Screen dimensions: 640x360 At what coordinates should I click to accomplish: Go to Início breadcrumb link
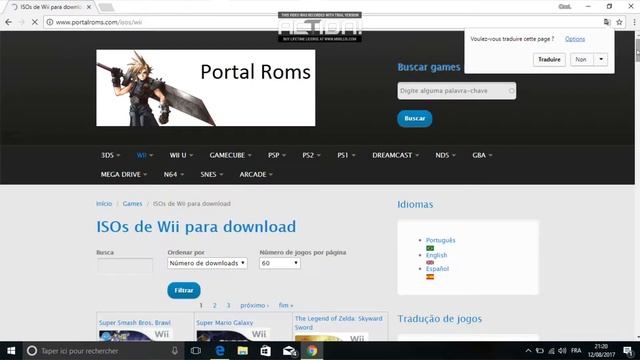pyautogui.click(x=104, y=203)
